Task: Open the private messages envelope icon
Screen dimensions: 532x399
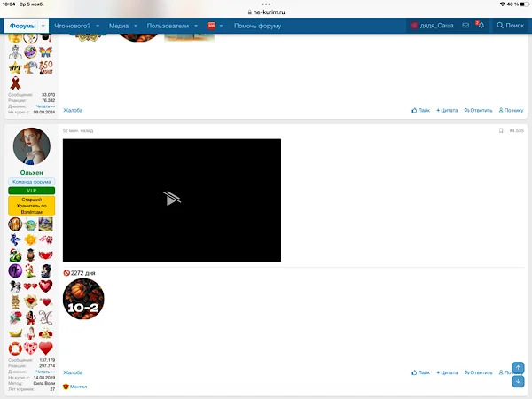Action: (x=466, y=26)
